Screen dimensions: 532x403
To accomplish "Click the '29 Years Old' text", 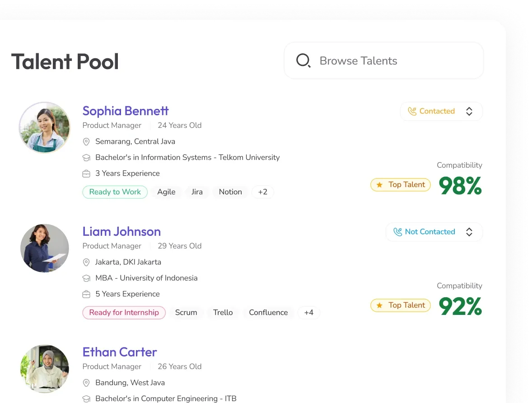I will (x=179, y=246).
